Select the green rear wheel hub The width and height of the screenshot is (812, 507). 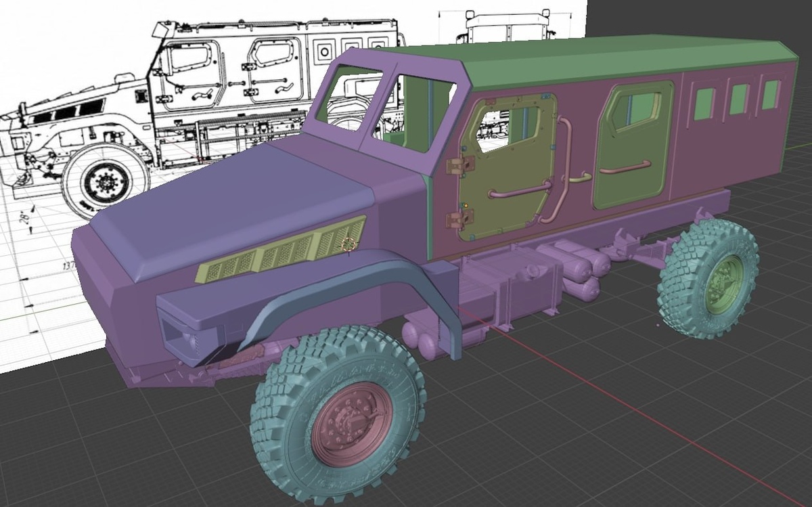point(724,285)
